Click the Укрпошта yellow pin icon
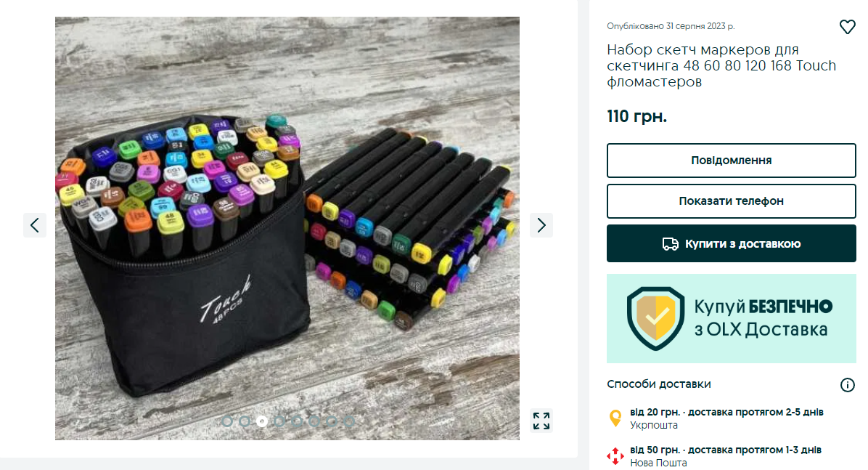The height and width of the screenshot is (470, 868). click(615, 418)
